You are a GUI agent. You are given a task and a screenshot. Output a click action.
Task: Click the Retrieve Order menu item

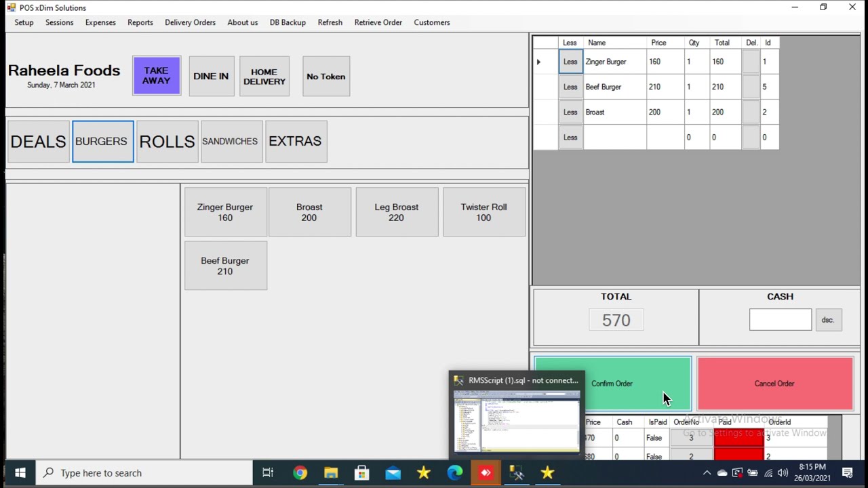(x=378, y=22)
